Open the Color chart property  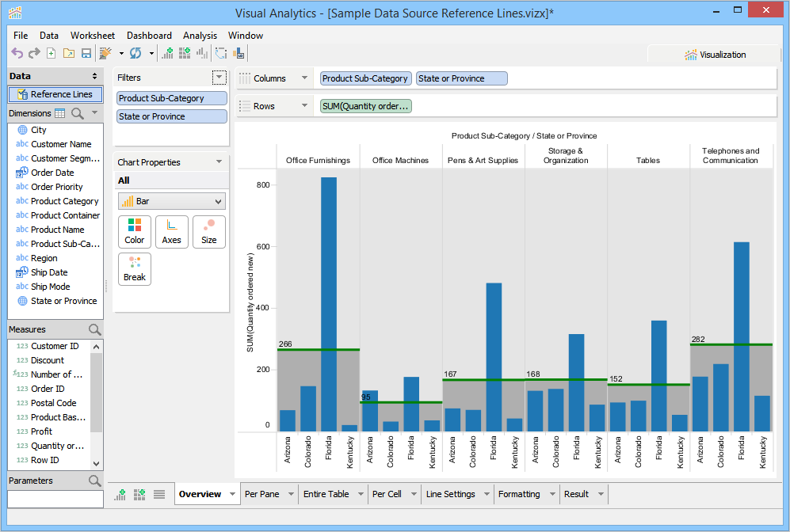[x=134, y=231]
